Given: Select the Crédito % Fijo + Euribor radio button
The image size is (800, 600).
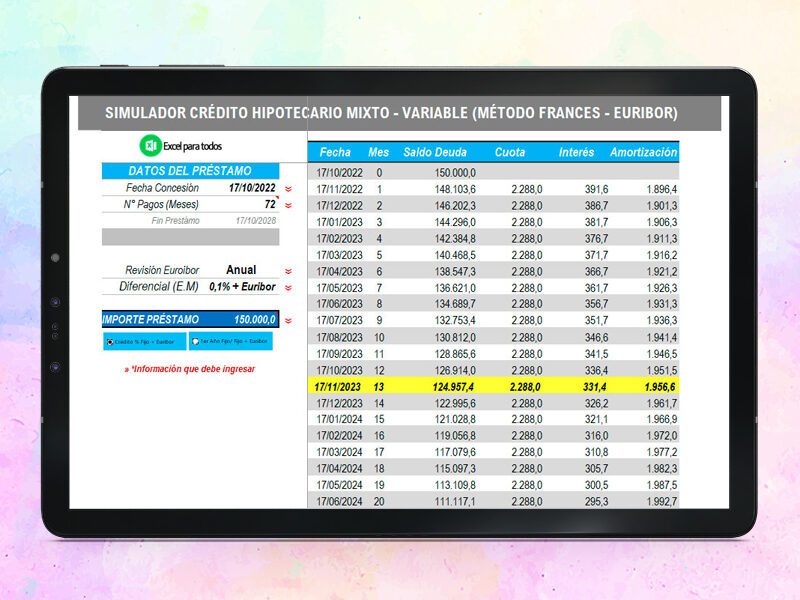Looking at the screenshot, I should 110,342.
